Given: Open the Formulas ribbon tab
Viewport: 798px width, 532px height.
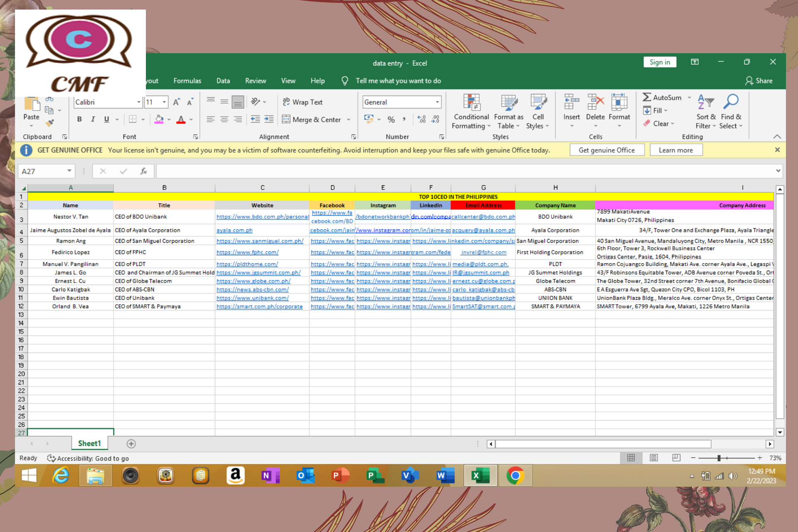Looking at the screenshot, I should [187, 81].
